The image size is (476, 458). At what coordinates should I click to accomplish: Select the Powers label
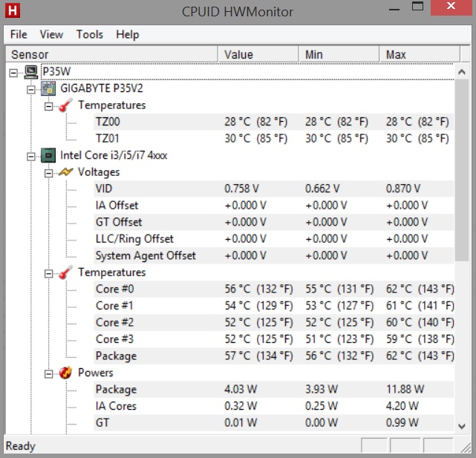(95, 373)
